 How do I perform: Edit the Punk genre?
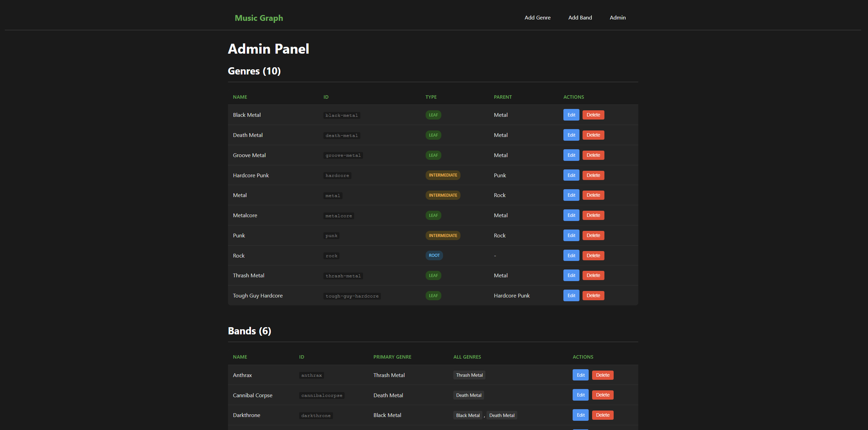click(x=571, y=235)
